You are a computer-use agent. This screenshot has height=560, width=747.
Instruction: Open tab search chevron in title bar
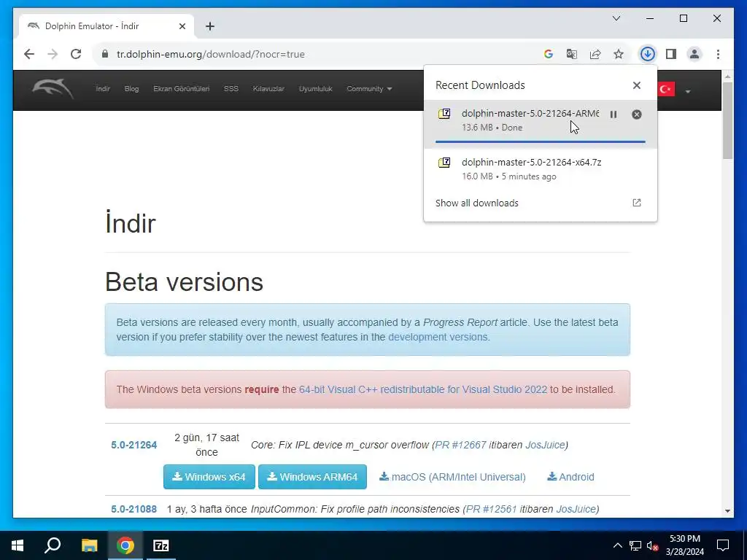[x=616, y=18]
